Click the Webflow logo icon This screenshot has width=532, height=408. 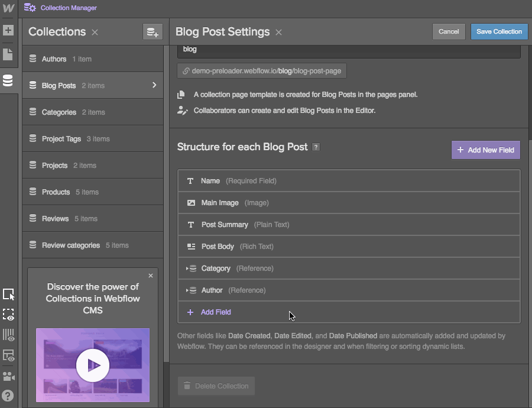pos(8,8)
